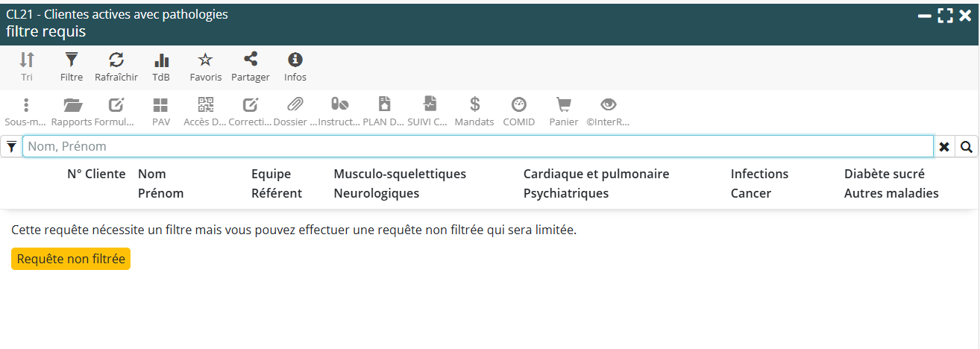Clear the search field with X

[x=944, y=147]
